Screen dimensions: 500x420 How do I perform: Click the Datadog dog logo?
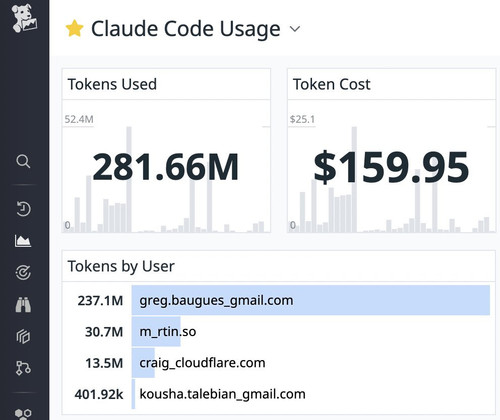[x=24, y=18]
